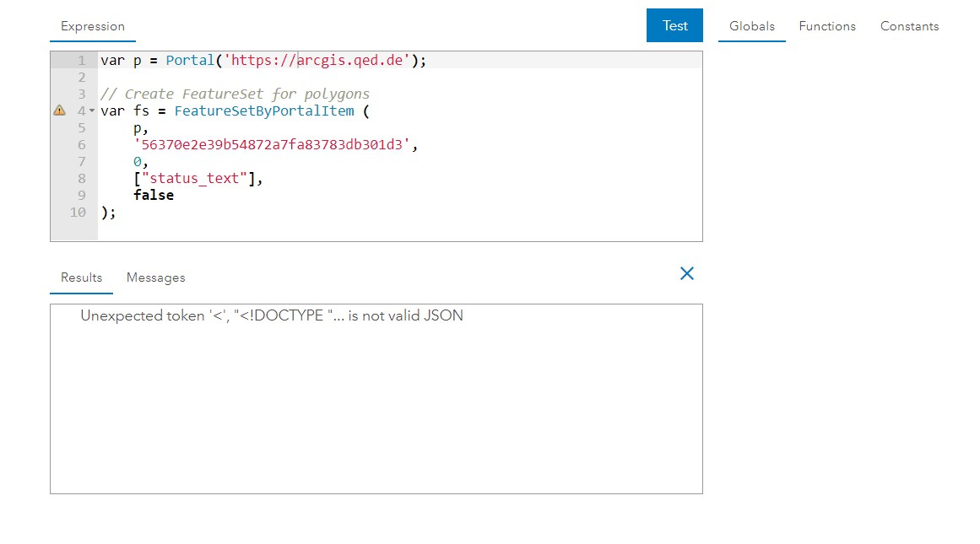980x544 pixels.
Task: Switch to the Globals tab
Action: pyautogui.click(x=751, y=26)
